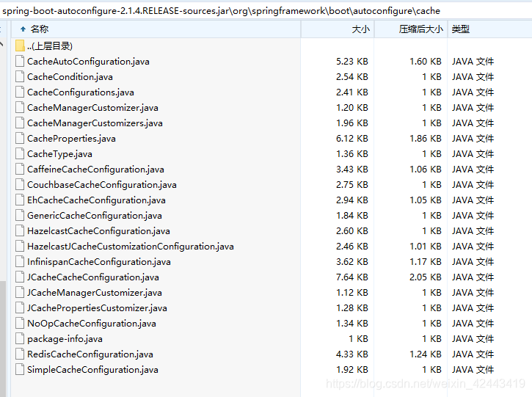
Task: Click the parent directory folder icon
Action: (x=20, y=45)
